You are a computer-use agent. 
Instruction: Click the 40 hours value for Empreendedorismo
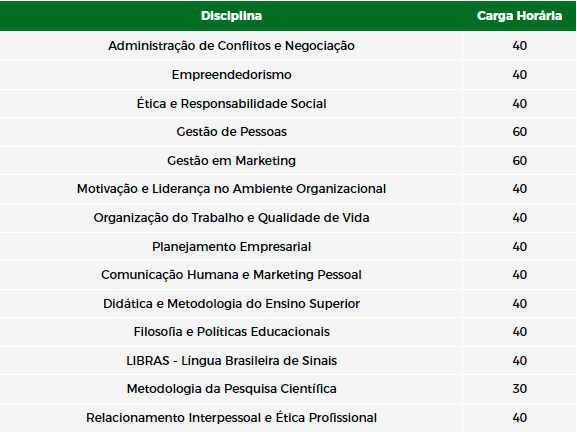(x=519, y=75)
